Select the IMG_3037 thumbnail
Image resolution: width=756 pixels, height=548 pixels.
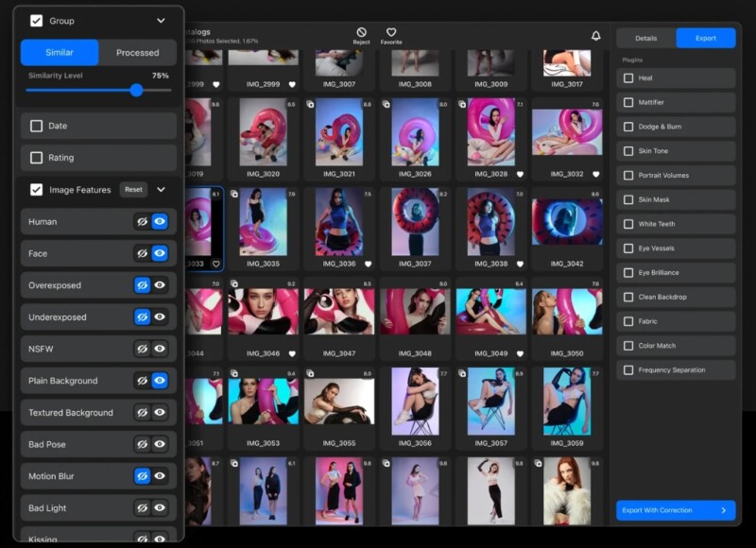pos(415,222)
